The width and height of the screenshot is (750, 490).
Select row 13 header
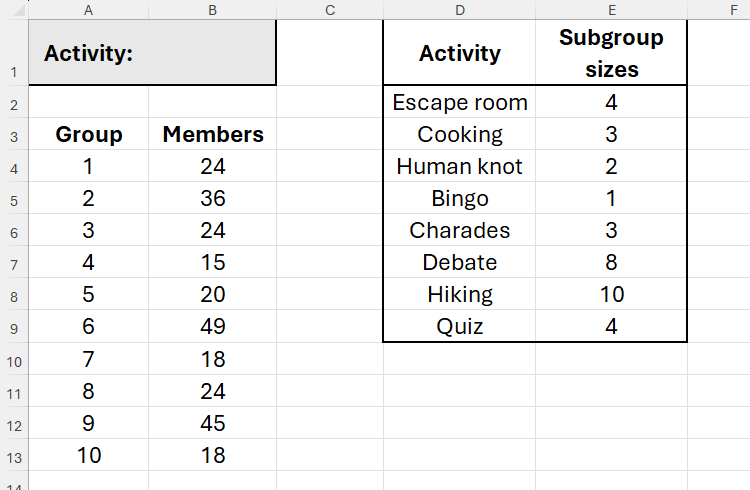coord(14,456)
